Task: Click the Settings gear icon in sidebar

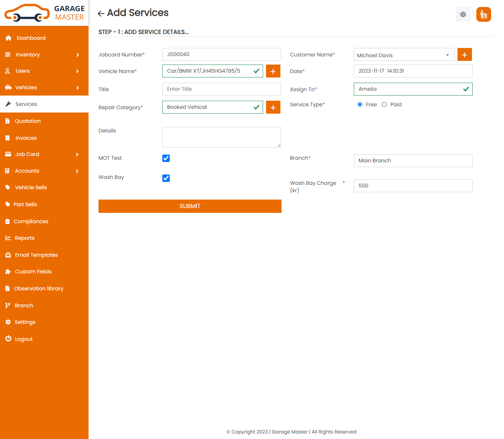Action: click(x=8, y=322)
